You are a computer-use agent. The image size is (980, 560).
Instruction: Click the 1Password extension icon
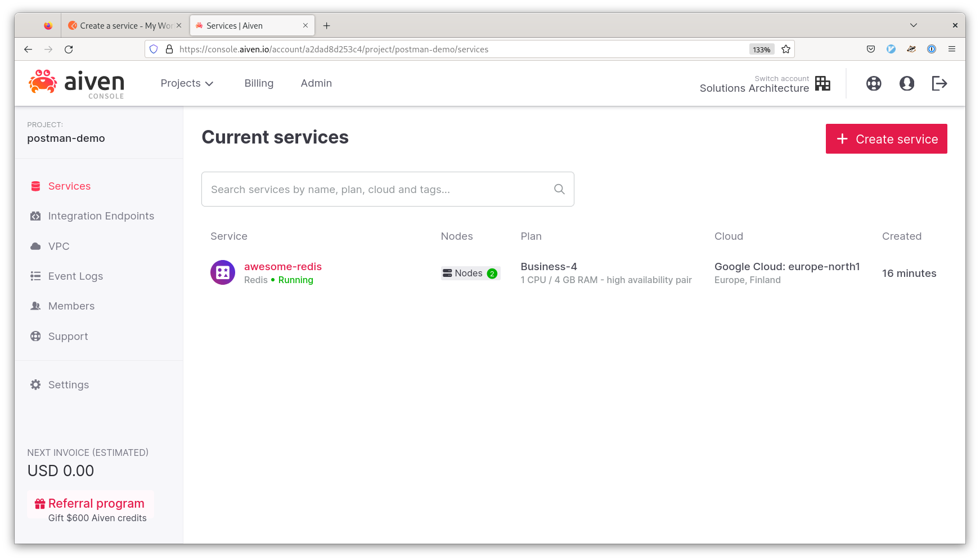point(932,50)
